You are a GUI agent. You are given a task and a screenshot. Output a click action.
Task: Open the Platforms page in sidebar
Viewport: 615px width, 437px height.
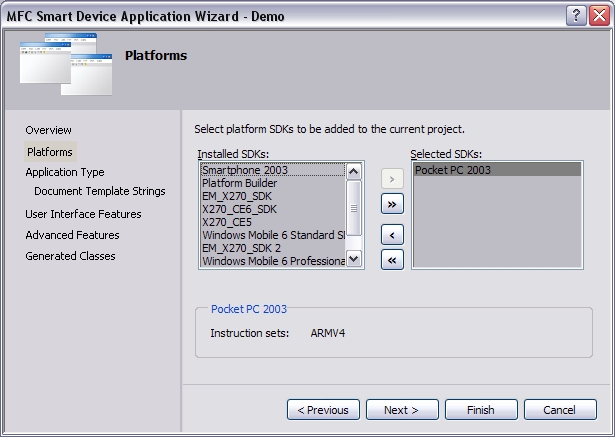pyautogui.click(x=50, y=152)
